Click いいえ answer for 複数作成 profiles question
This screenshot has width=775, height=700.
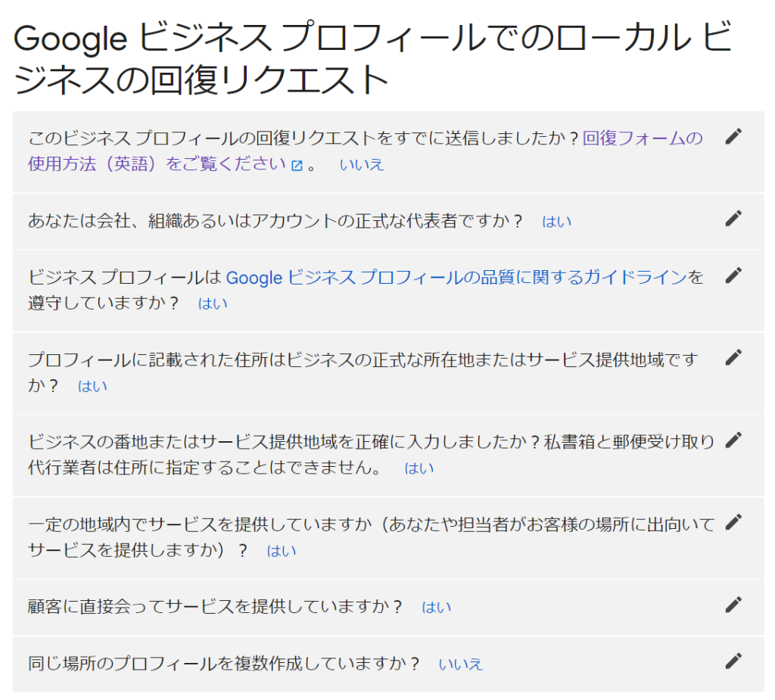tap(460, 664)
